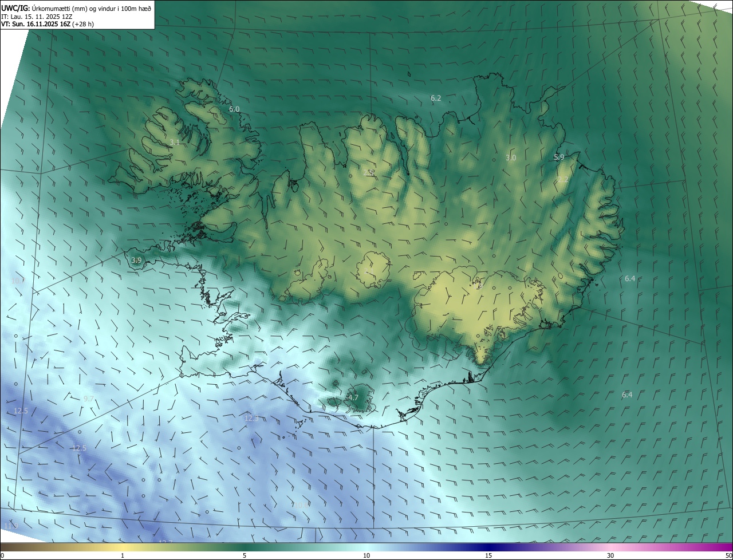Click the 4.7 label near the south coast
This screenshot has height=560, width=733.
(353, 397)
